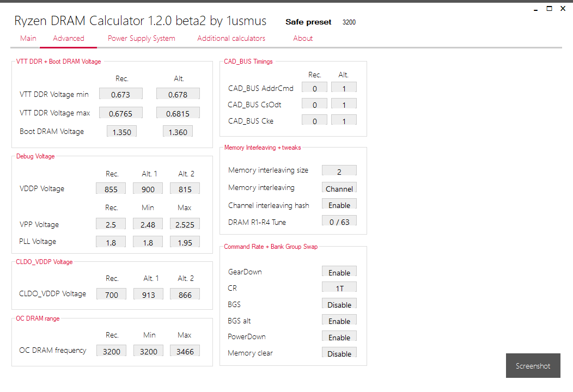Click VDDP Voltage Alt. 2 field 815
This screenshot has width=573, height=392.
pyautogui.click(x=185, y=189)
